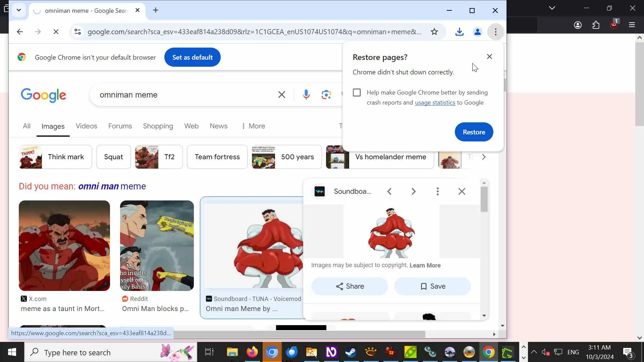
Task: Click the voice search microphone icon
Action: tap(306, 95)
